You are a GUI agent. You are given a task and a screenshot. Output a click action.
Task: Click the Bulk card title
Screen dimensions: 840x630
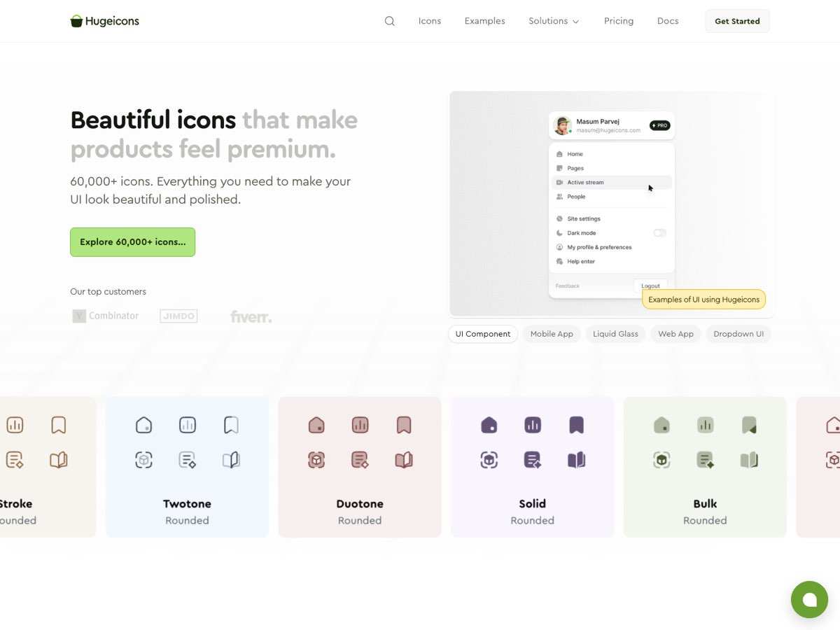(705, 503)
